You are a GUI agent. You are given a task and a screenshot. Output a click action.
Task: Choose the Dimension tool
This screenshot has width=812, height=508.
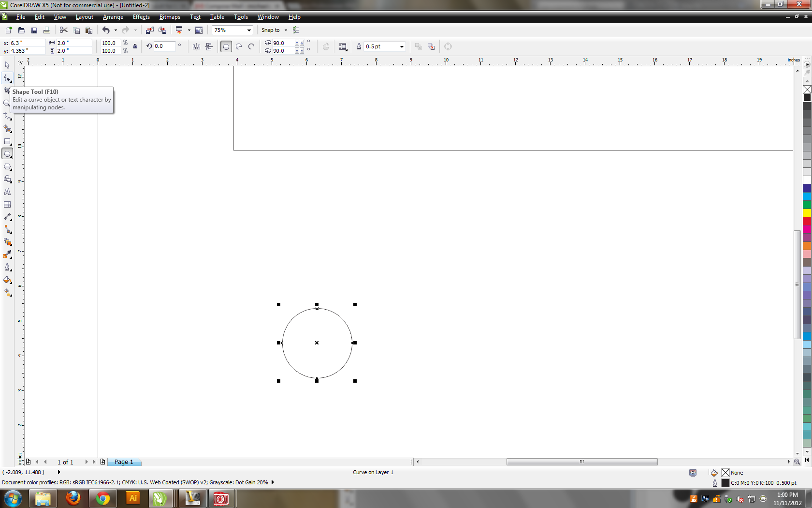pyautogui.click(x=7, y=217)
